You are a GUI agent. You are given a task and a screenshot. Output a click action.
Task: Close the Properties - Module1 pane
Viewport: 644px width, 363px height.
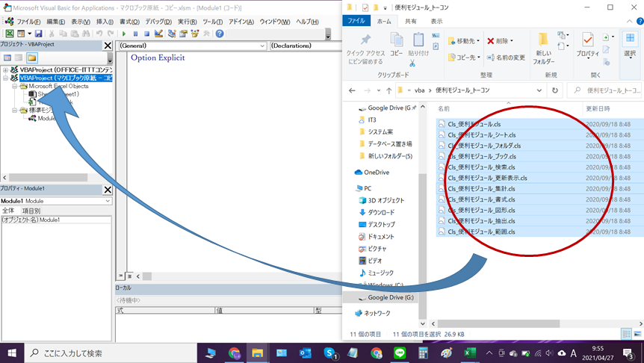click(x=108, y=189)
